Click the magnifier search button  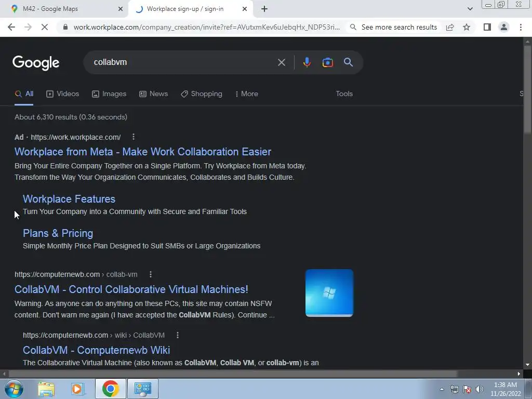pyautogui.click(x=348, y=62)
